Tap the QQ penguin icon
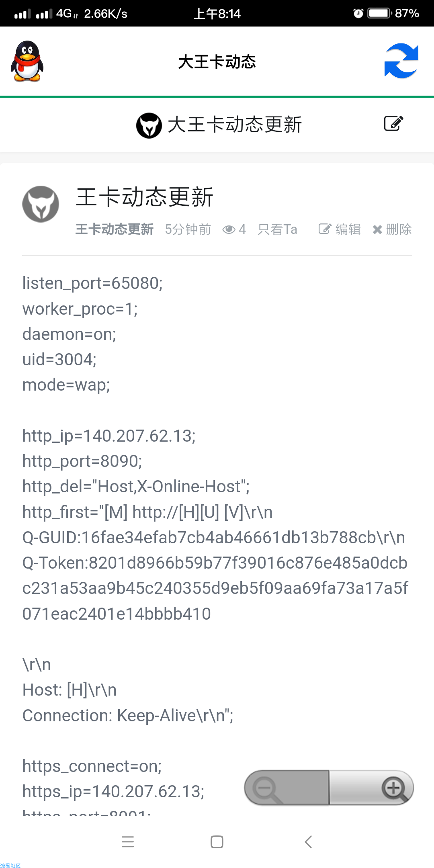This screenshot has width=434, height=868. click(27, 61)
